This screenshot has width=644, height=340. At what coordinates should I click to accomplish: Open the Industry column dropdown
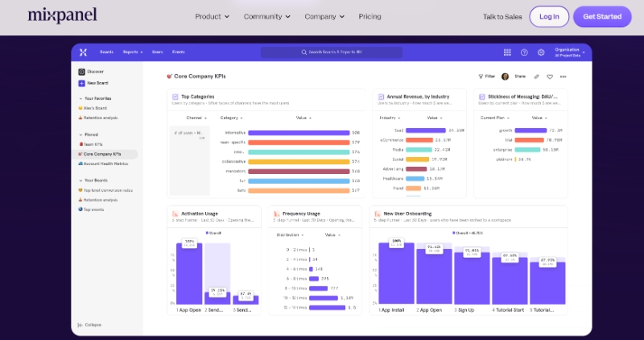click(x=389, y=118)
